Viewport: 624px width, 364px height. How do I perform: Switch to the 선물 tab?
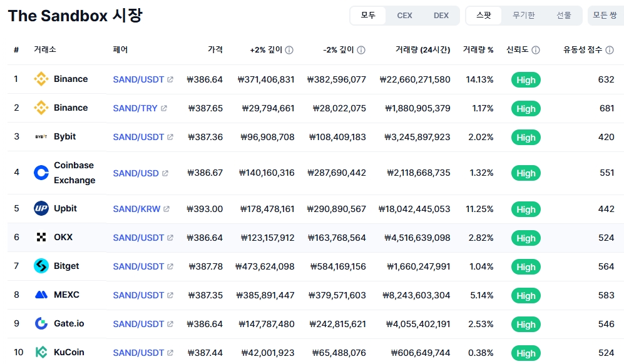[x=563, y=16]
